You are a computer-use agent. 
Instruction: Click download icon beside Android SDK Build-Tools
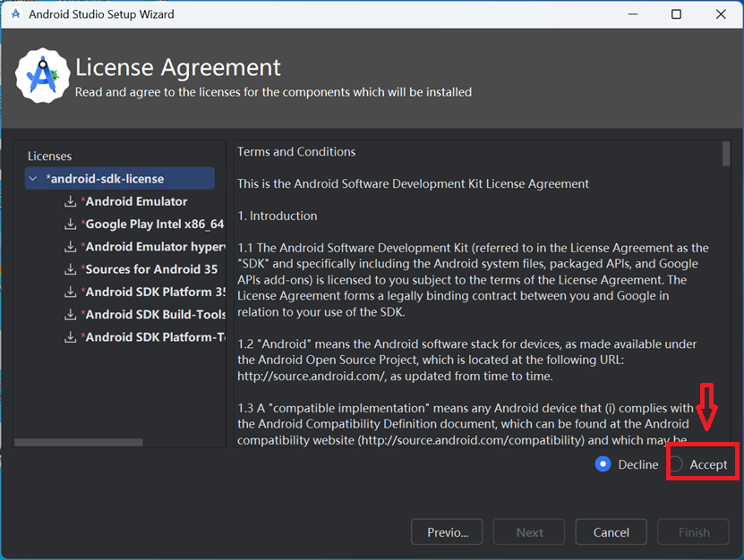(x=70, y=314)
